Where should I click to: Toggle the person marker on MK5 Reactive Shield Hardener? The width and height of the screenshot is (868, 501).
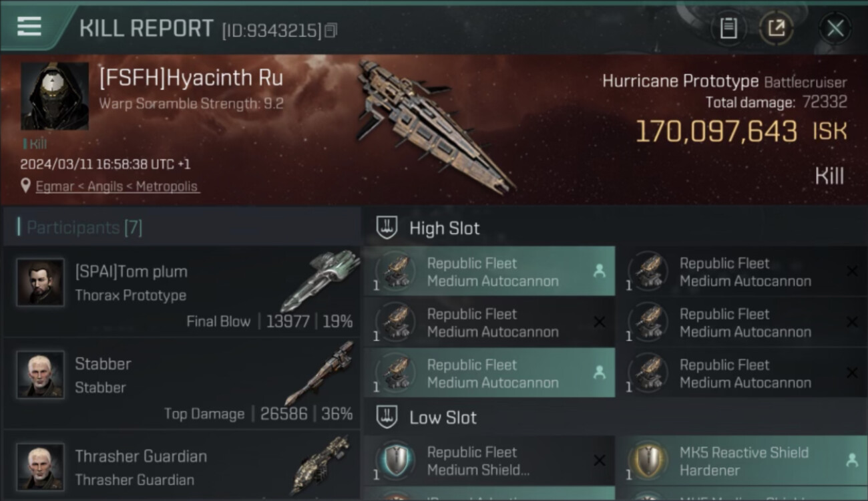coord(851,460)
